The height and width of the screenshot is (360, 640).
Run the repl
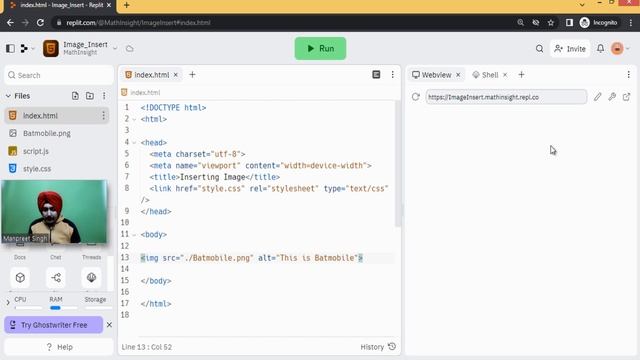tap(320, 49)
